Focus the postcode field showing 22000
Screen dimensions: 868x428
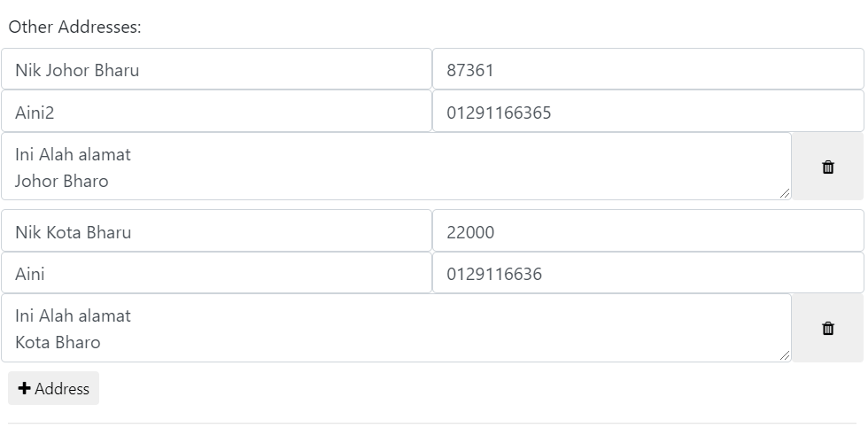[648, 231]
